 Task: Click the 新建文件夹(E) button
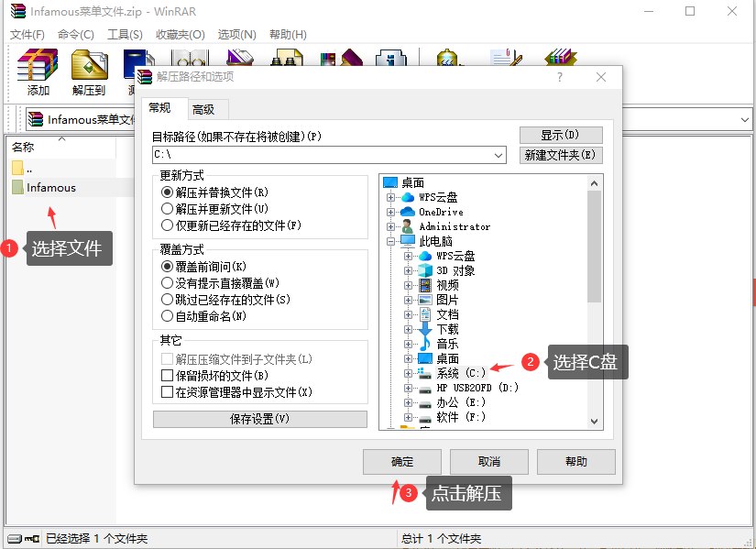coord(561,155)
